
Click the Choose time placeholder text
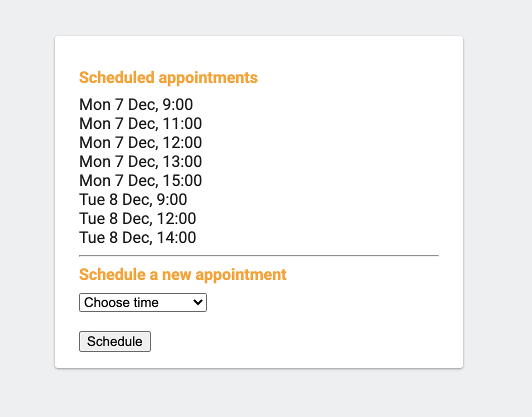(x=121, y=302)
